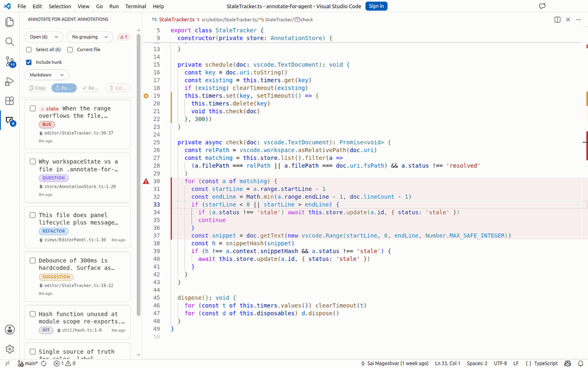Viewport: 588px width, 368px height.
Task: Open the Selection menu
Action: coord(60,6)
